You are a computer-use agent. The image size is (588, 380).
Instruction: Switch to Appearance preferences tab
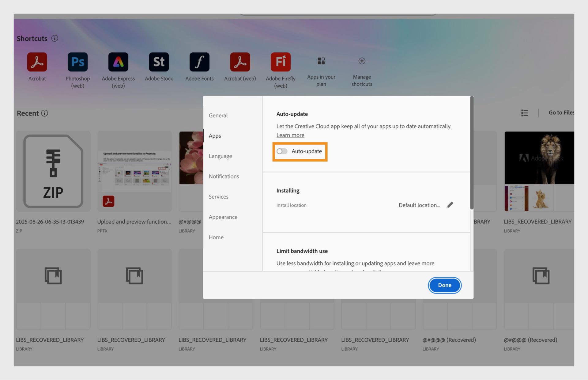click(223, 217)
